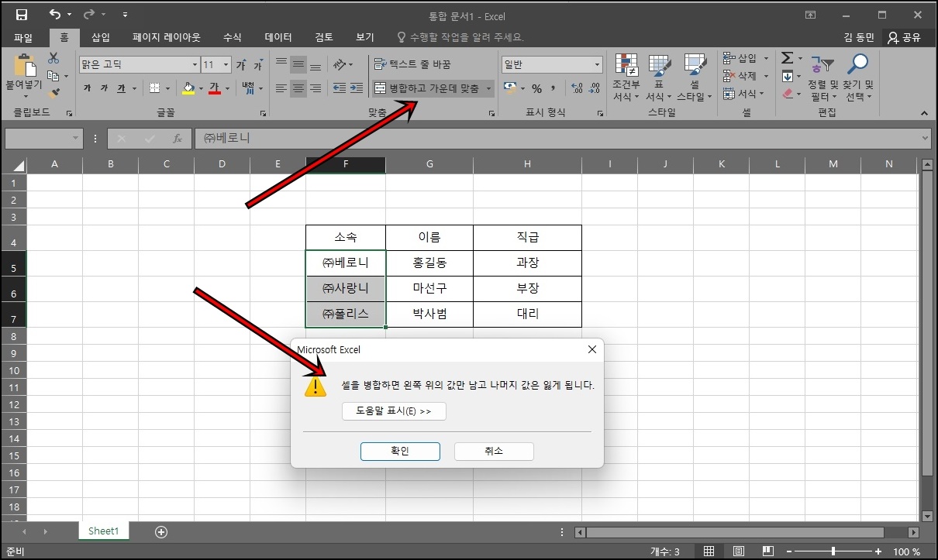938x560 pixels.
Task: Open Cell Styles (셀 스타일)
Action: tap(694, 77)
